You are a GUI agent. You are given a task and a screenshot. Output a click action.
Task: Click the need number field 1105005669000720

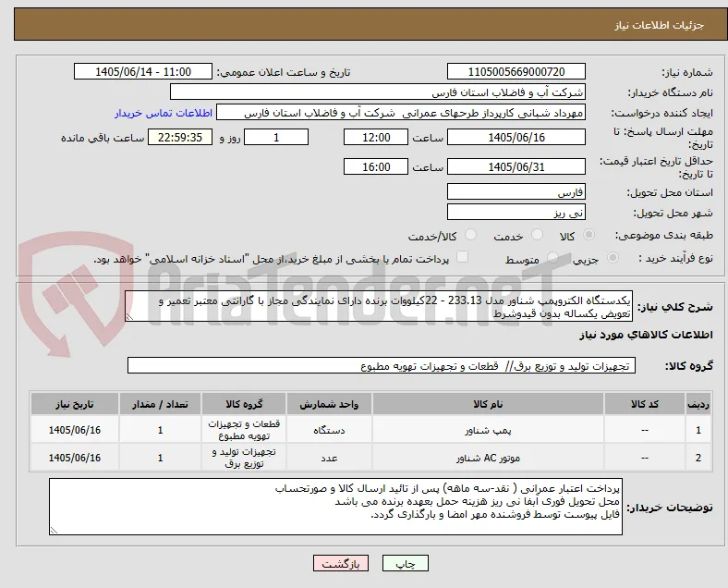click(x=516, y=71)
